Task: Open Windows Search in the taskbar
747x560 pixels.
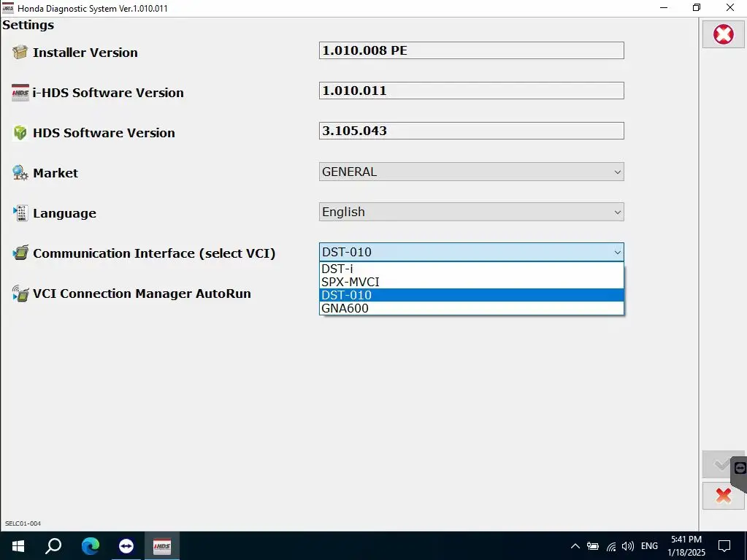Action: (x=53, y=545)
